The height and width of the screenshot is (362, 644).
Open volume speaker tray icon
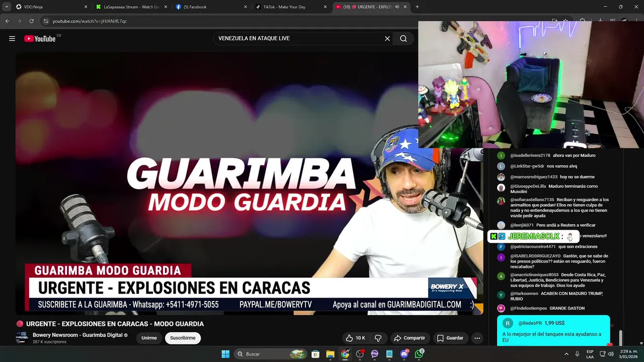tap(611, 354)
